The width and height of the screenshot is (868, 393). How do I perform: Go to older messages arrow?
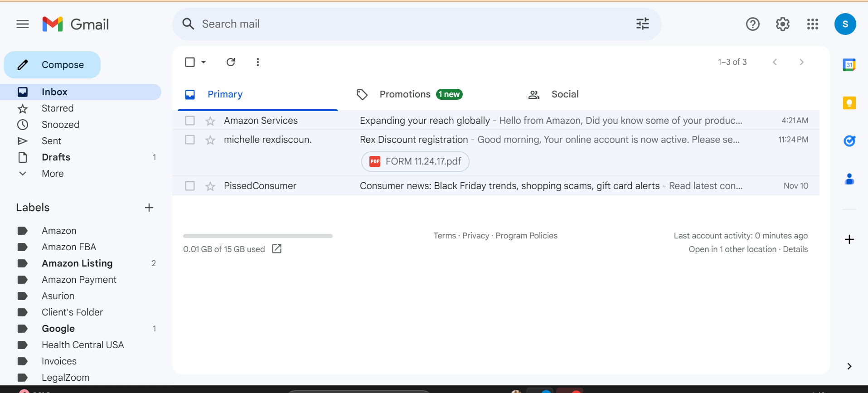[x=801, y=62]
